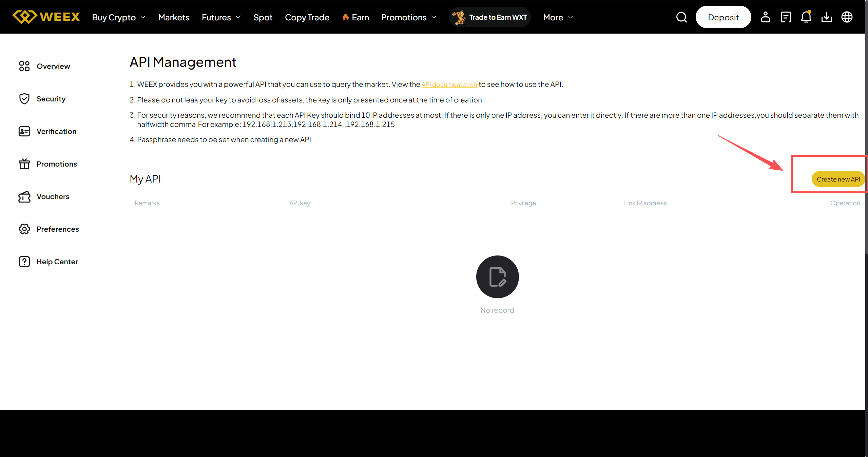This screenshot has height=457, width=868.
Task: Open the user profile icon
Action: [x=765, y=17]
